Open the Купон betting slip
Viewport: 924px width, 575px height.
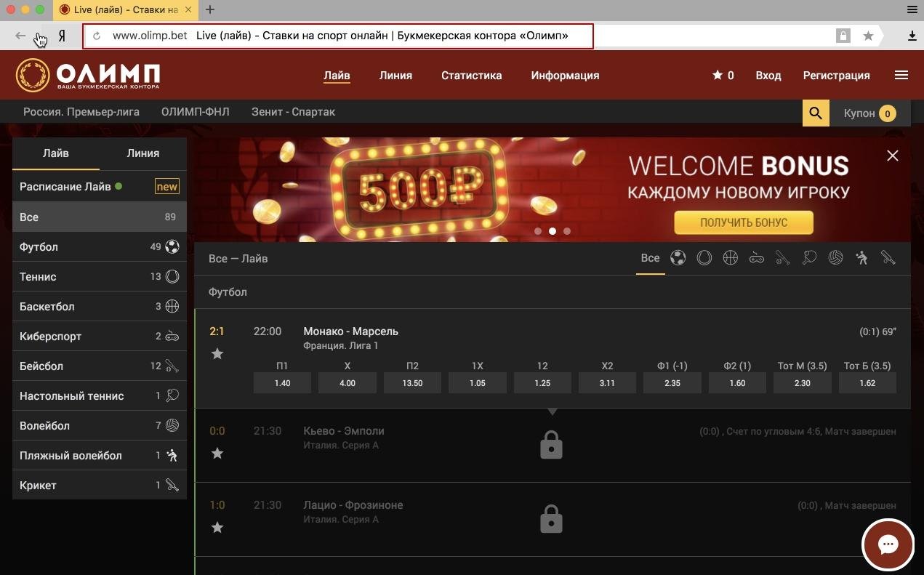click(870, 113)
